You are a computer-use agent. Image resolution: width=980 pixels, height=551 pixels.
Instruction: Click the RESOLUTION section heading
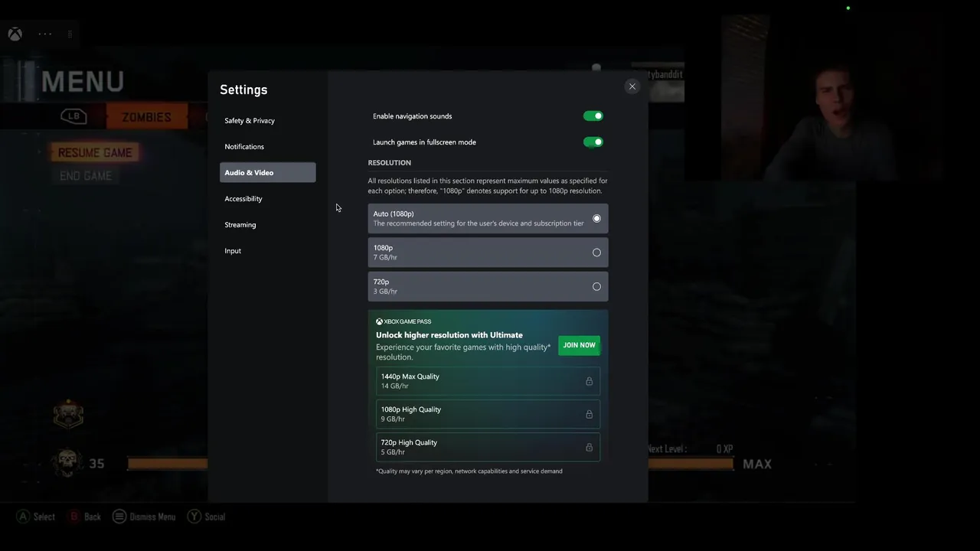390,163
